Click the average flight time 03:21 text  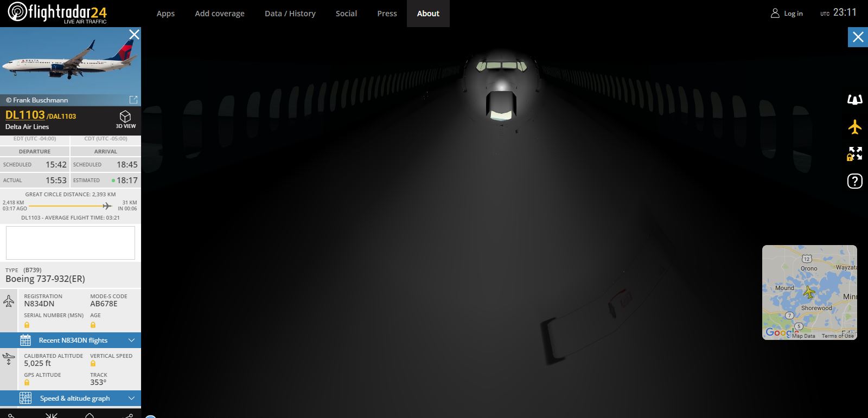click(71, 217)
